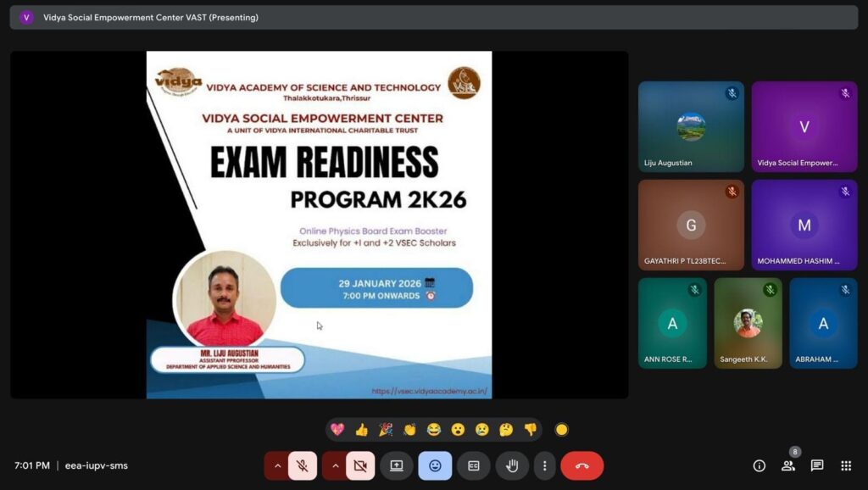Show the people participants panel
Image resolution: width=868 pixels, height=490 pixels.
click(787, 465)
